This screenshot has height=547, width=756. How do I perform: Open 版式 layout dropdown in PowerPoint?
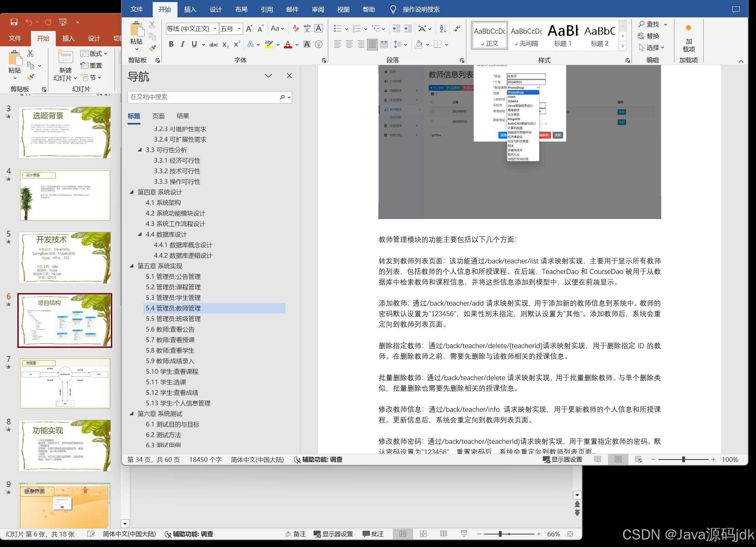(x=94, y=53)
